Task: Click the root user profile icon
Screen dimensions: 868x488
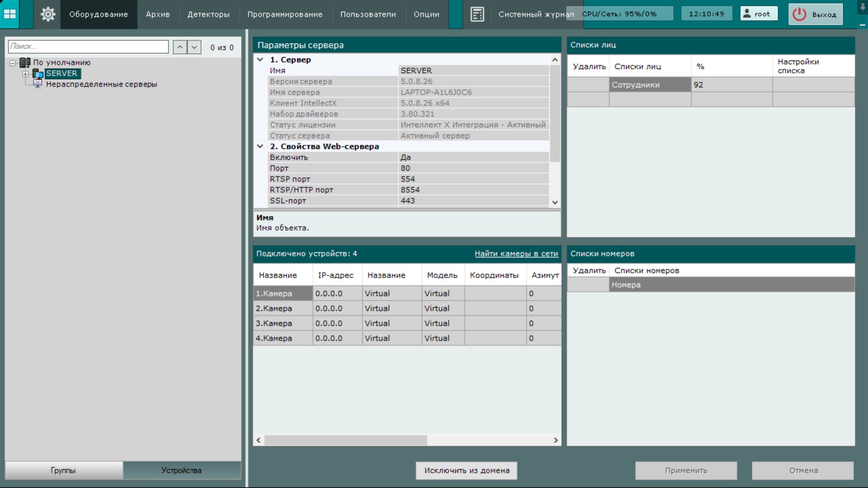Action: pyautogui.click(x=747, y=14)
